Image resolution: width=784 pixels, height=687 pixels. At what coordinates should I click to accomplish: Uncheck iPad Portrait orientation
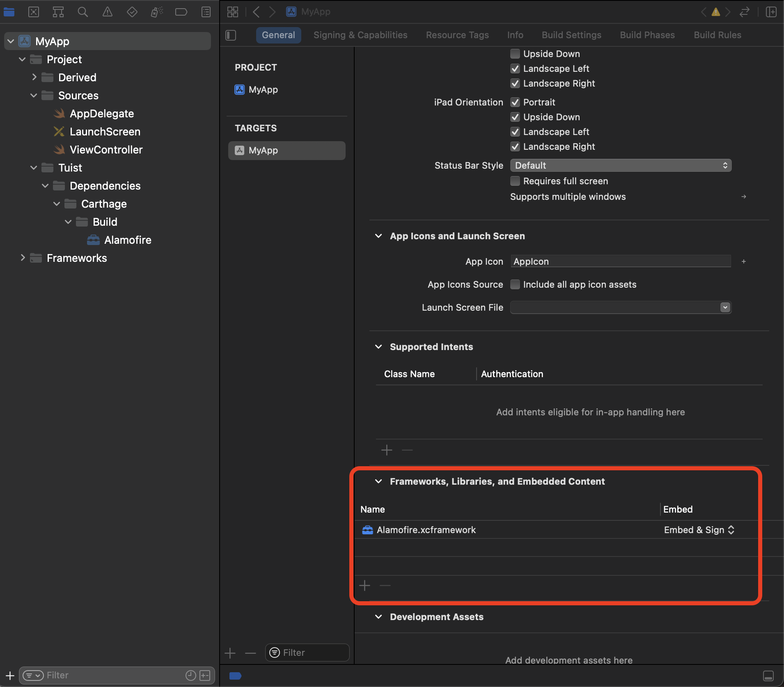515,102
